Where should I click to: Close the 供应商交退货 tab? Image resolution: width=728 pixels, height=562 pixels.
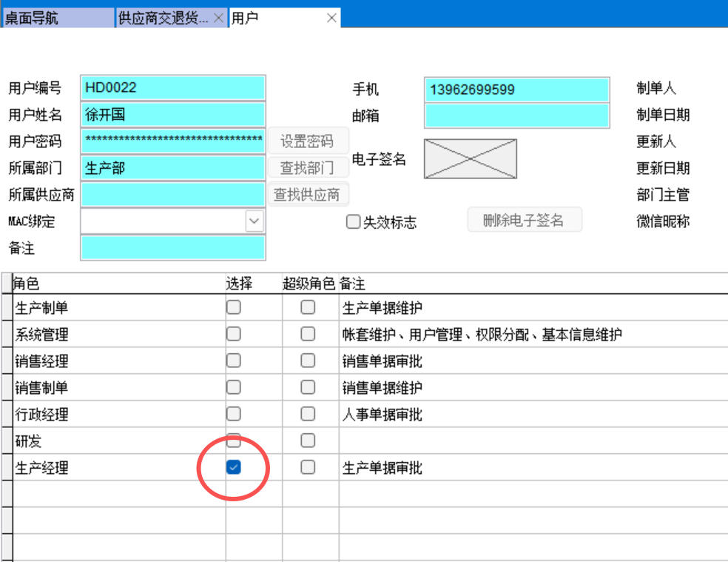[218, 19]
